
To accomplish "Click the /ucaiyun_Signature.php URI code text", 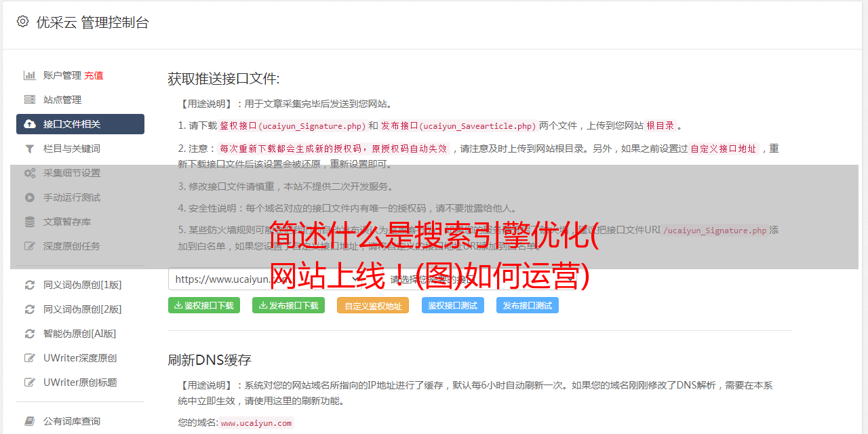I will tap(715, 231).
